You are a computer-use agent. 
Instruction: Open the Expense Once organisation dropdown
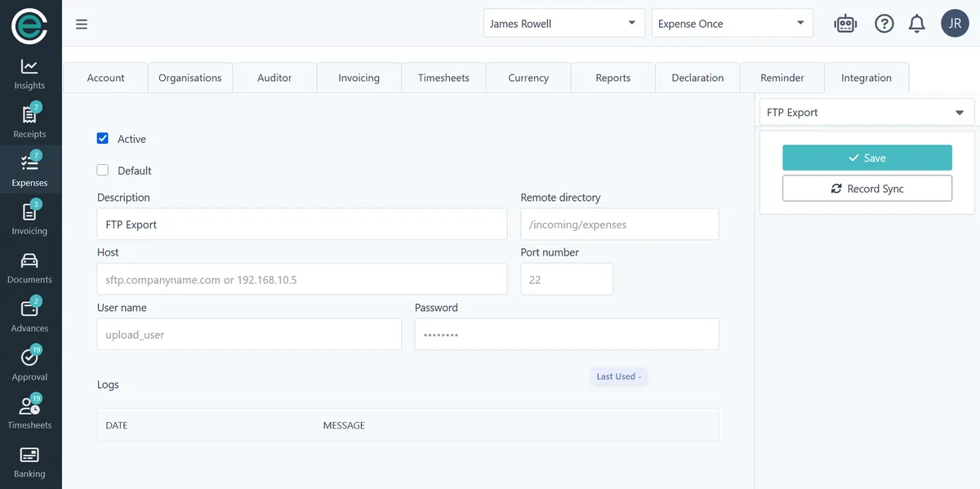(x=732, y=24)
